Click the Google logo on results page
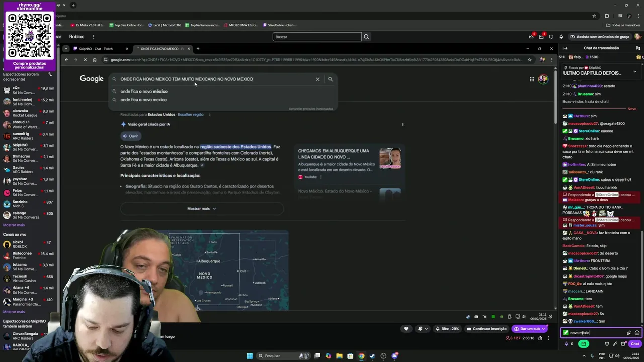 [x=92, y=79]
